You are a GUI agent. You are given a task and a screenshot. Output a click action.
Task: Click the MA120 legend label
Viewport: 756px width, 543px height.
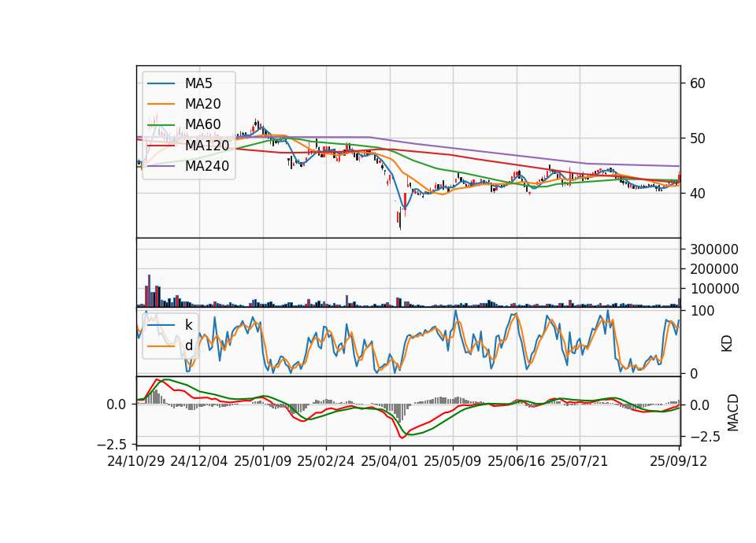point(207,145)
